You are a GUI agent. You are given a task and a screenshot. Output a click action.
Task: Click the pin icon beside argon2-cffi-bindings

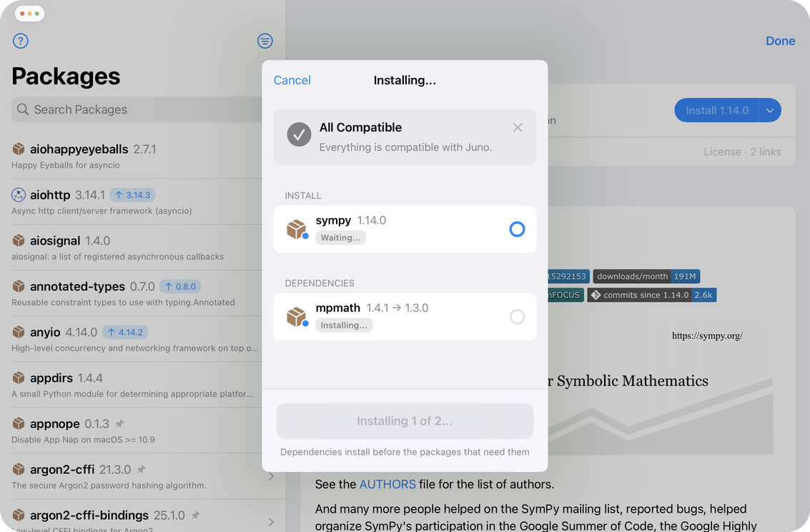(195, 515)
